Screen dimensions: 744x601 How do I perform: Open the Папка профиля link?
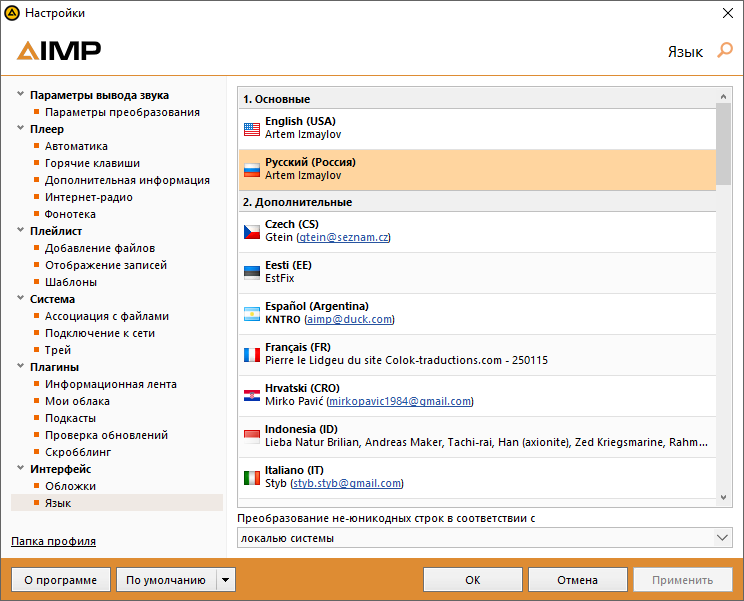[53, 541]
